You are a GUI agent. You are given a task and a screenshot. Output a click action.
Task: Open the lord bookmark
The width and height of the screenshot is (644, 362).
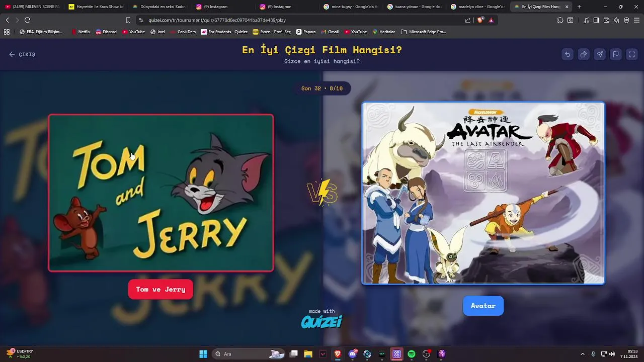click(157, 32)
